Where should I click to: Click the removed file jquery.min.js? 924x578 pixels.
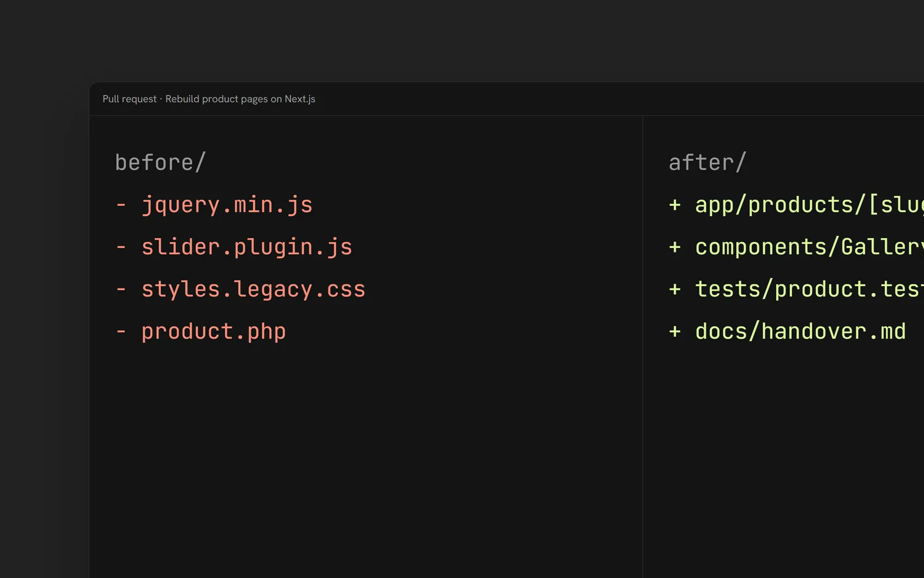[x=227, y=205]
